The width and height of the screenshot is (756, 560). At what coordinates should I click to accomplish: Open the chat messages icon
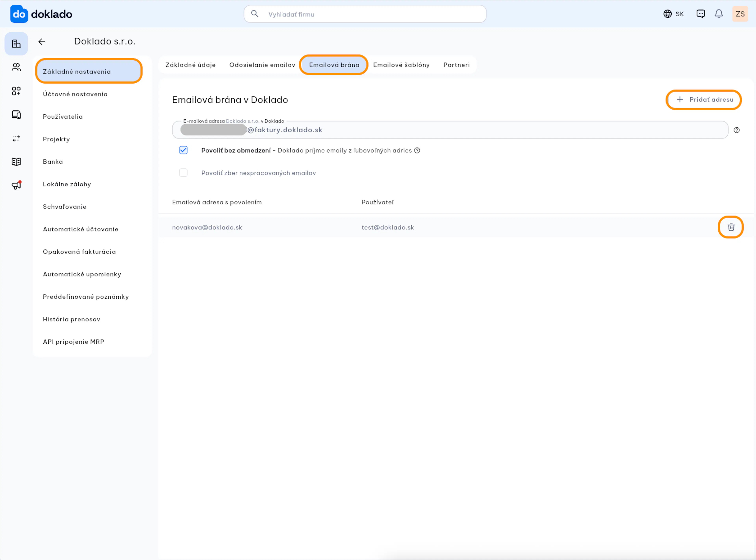[x=700, y=14]
